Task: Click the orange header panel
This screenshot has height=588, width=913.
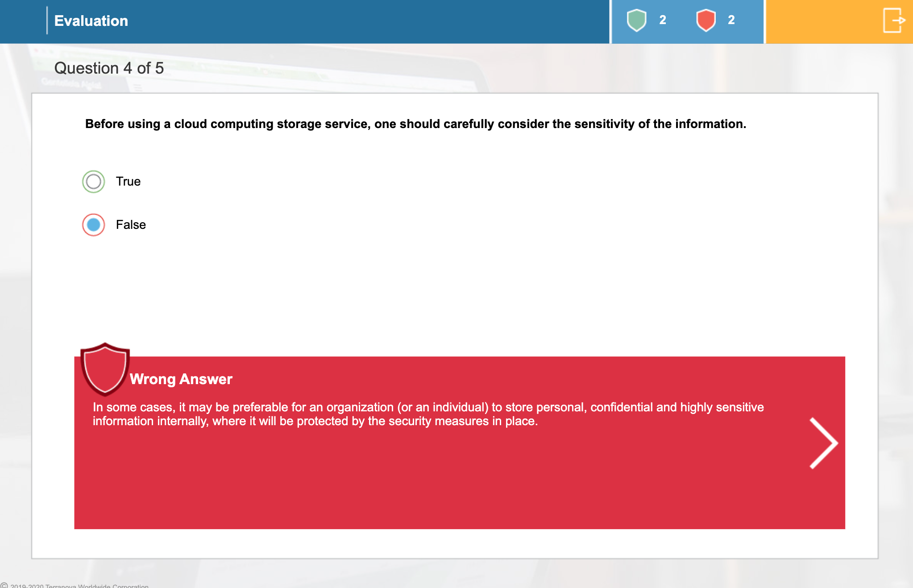Action: pos(821,21)
